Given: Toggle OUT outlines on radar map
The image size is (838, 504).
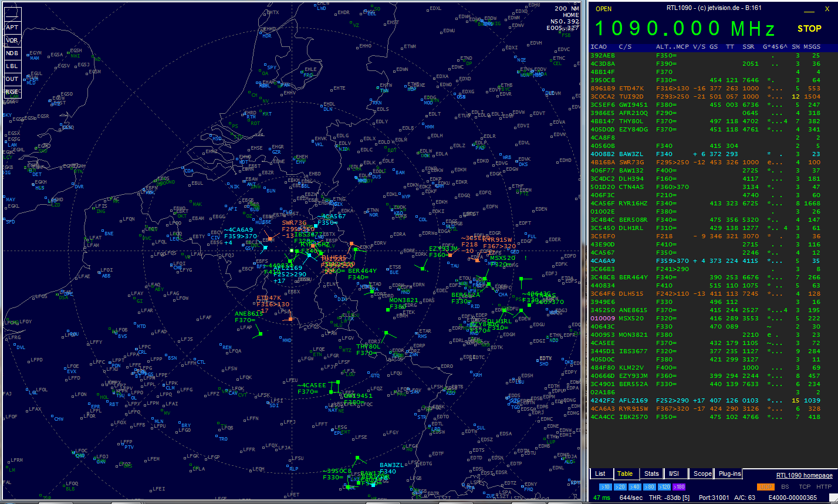Looking at the screenshot, I should pos(12,79).
